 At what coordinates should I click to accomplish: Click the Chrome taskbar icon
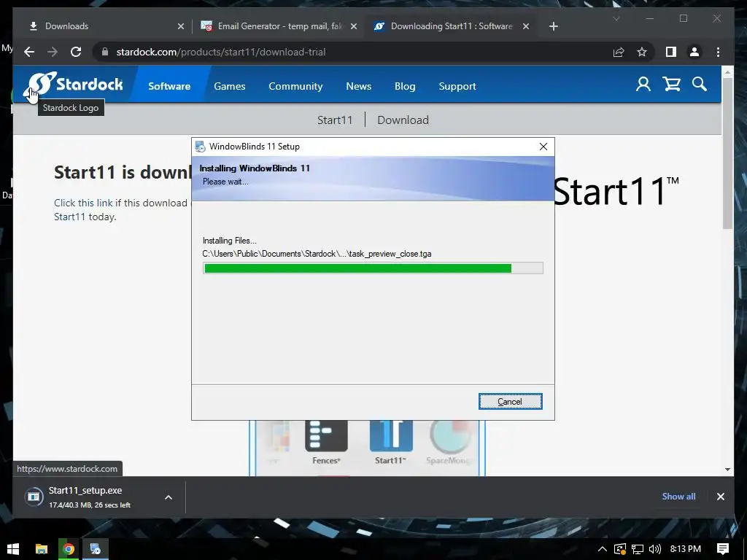[x=69, y=549]
